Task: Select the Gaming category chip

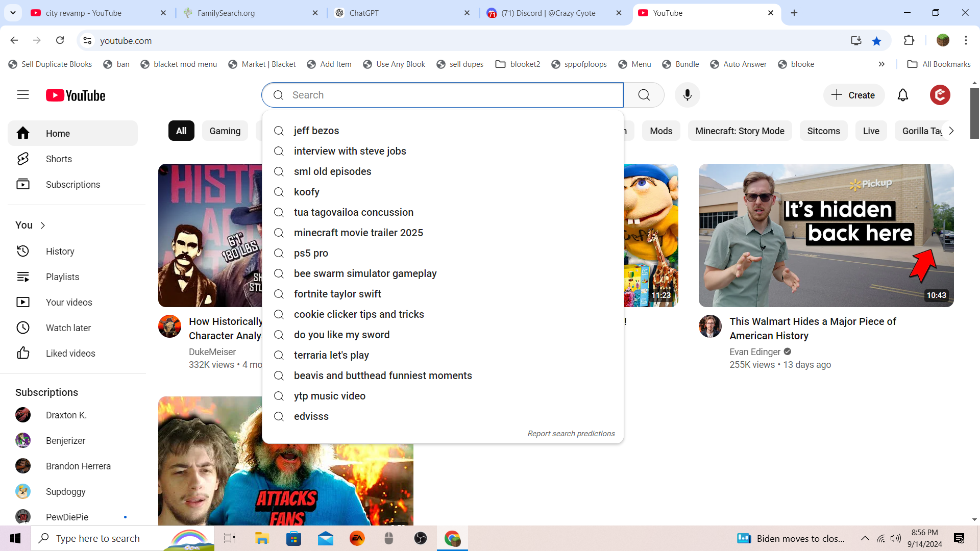Action: (x=225, y=131)
